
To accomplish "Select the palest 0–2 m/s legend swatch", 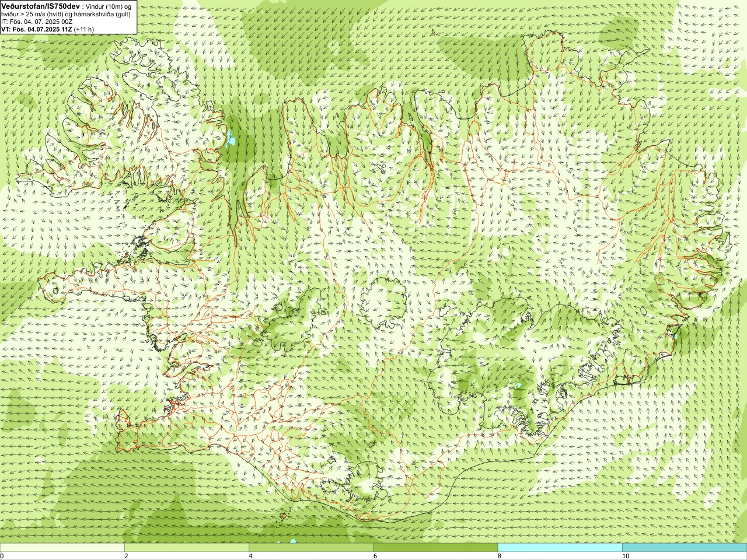I will (x=62, y=548).
